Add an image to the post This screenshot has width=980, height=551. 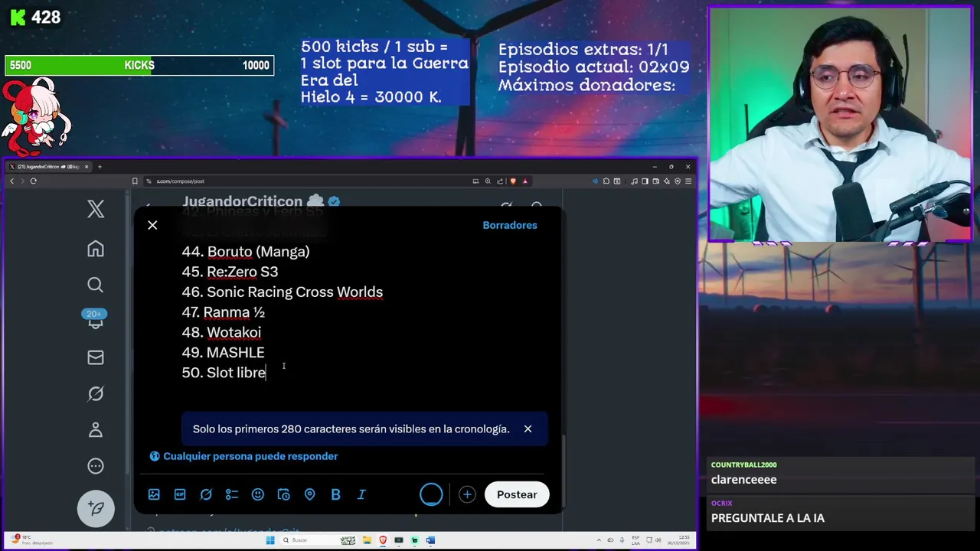point(154,494)
